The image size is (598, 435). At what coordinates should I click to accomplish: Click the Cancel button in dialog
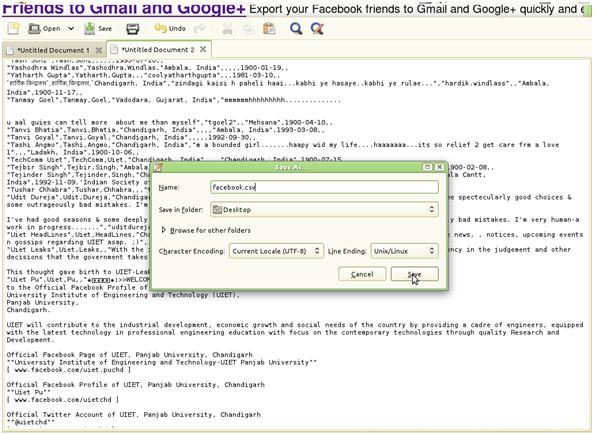coord(362,274)
